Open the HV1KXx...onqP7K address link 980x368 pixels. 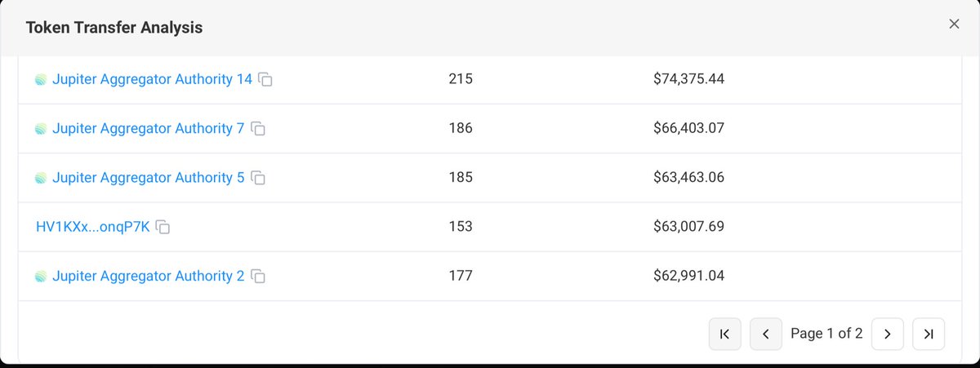point(93,226)
